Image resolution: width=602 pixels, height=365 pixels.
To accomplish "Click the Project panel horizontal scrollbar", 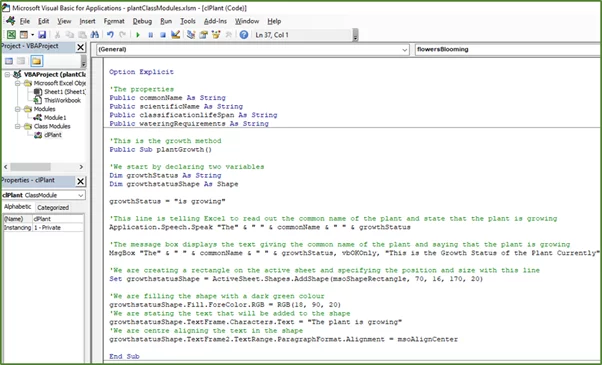I will (x=43, y=167).
